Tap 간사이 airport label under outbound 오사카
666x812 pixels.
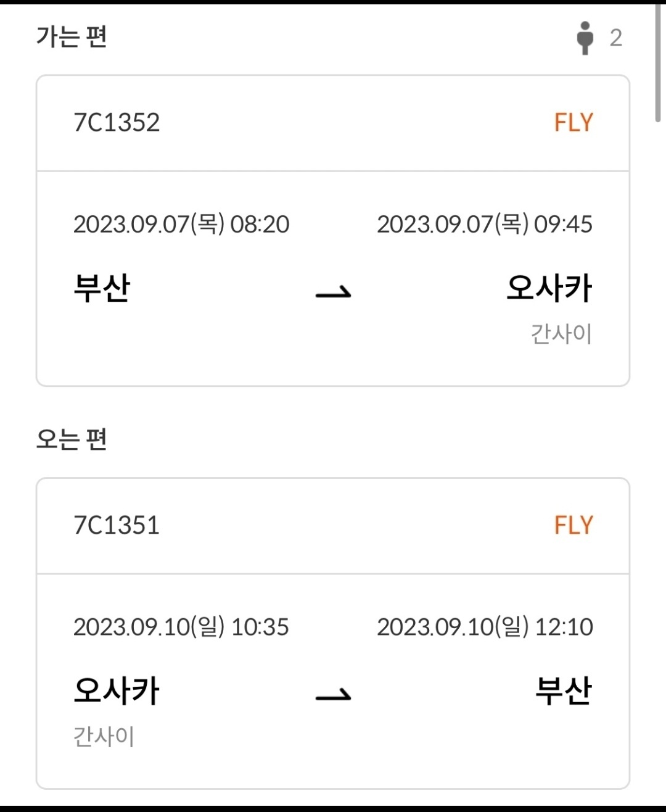tap(562, 334)
